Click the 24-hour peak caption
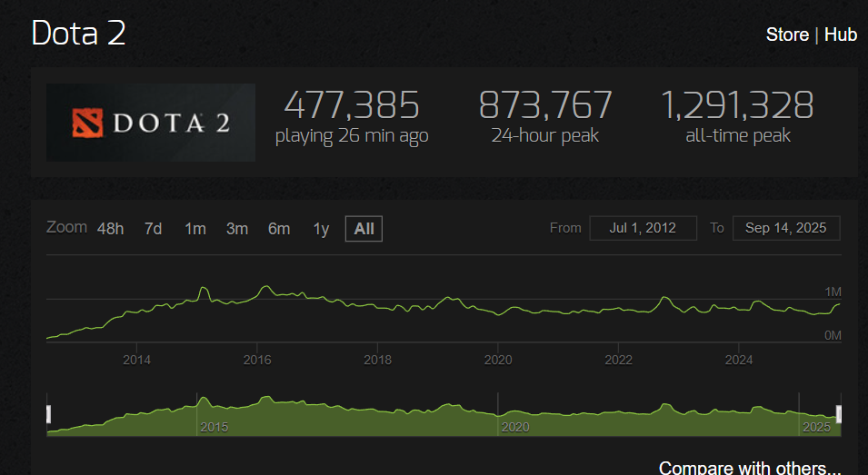 (545, 135)
